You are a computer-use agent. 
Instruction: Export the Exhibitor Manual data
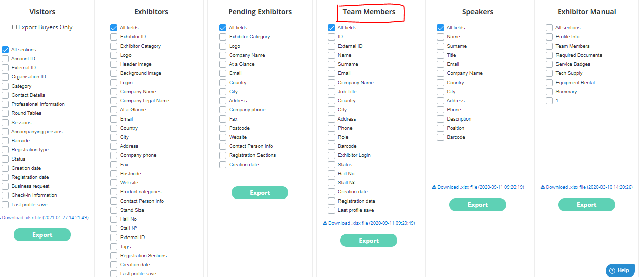coord(586,205)
